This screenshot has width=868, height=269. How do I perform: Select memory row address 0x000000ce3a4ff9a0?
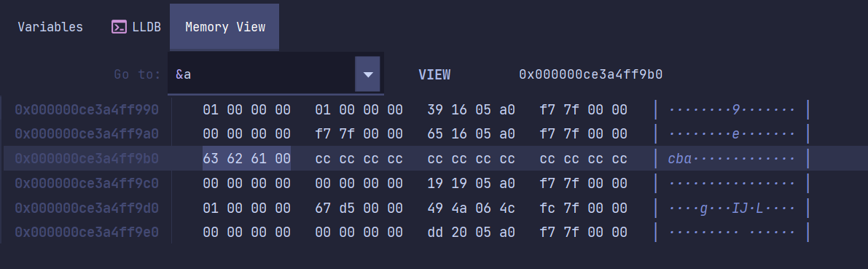coord(87,134)
